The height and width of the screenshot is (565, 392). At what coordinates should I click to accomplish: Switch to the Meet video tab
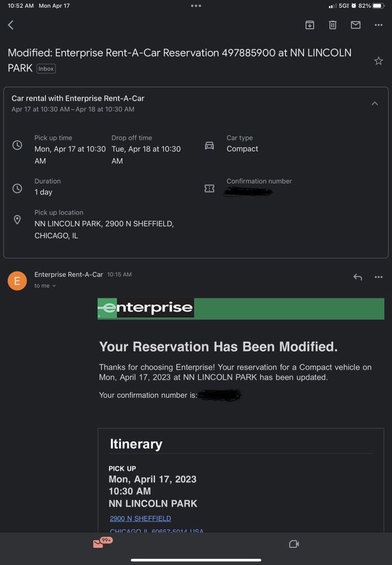click(293, 544)
